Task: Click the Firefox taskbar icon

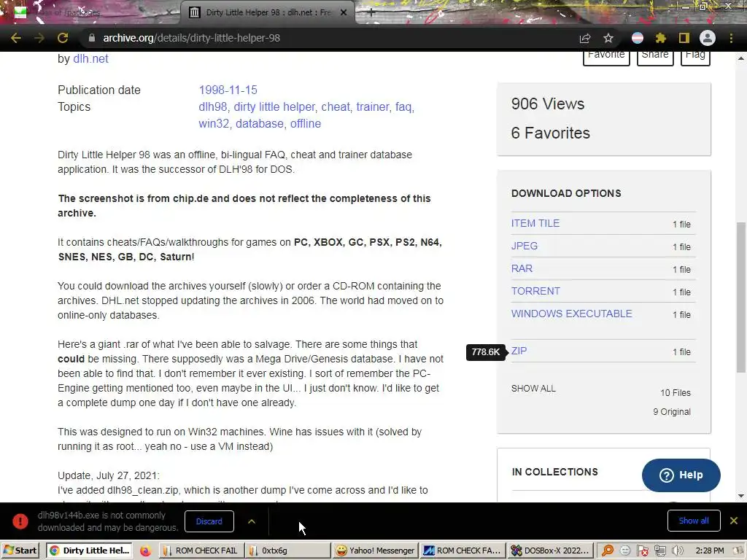Action: click(x=145, y=551)
